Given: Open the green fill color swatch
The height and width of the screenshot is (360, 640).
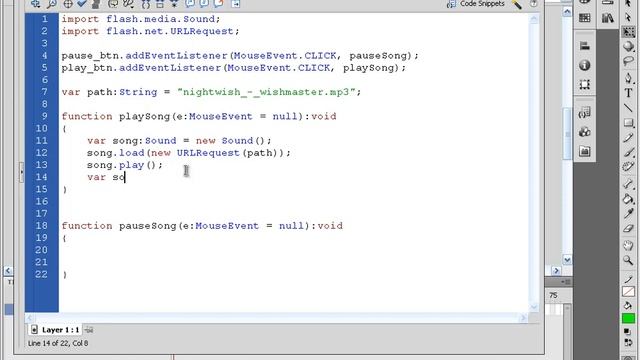Looking at the screenshot, I should point(628,318).
